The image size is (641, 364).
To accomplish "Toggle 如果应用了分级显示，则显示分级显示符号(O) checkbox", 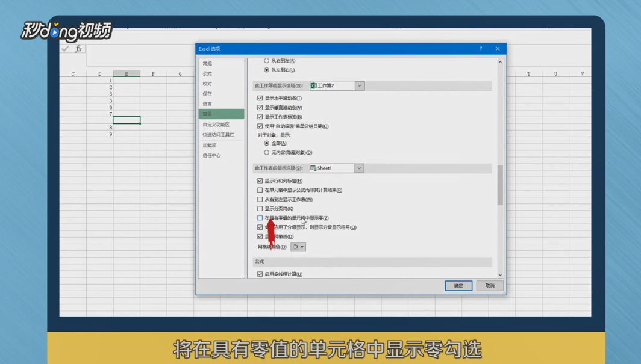I will (x=260, y=227).
